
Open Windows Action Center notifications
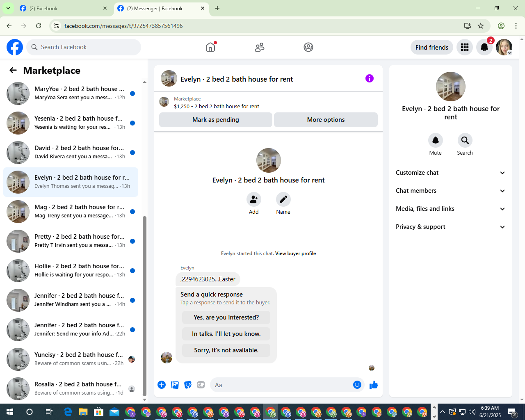512,412
